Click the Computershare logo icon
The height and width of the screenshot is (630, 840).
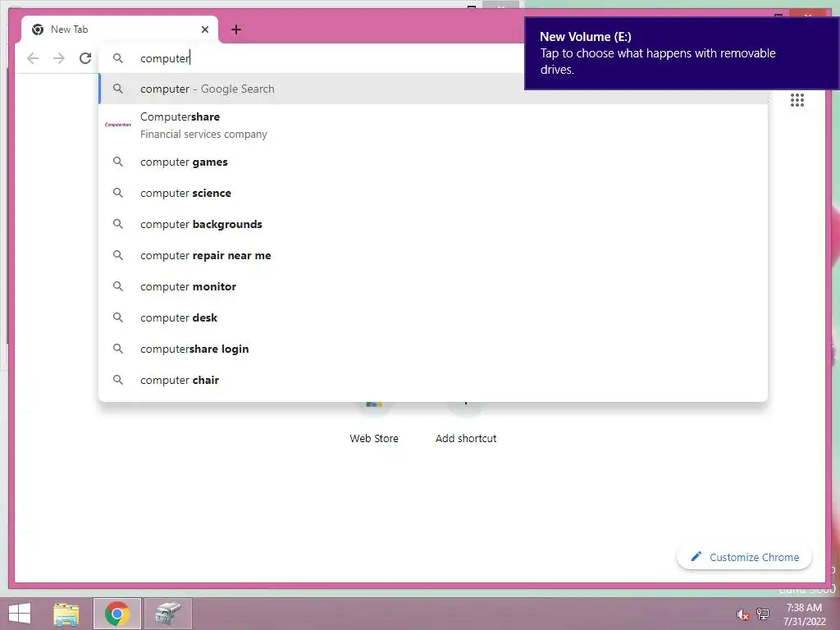tap(118, 125)
